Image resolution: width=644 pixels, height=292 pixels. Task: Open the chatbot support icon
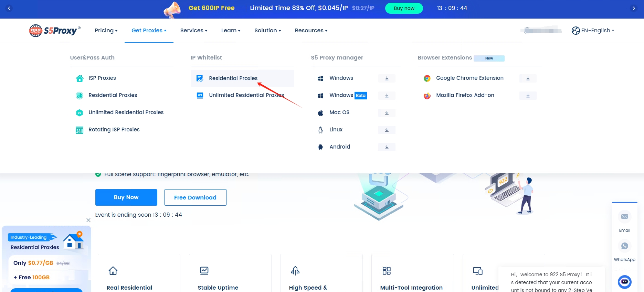pyautogui.click(x=624, y=282)
